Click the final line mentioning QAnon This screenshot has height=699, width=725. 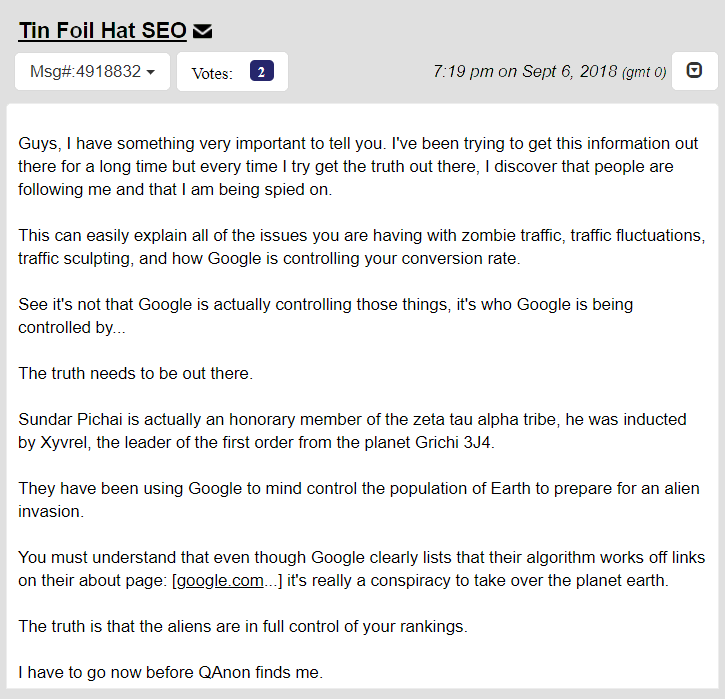click(x=170, y=672)
